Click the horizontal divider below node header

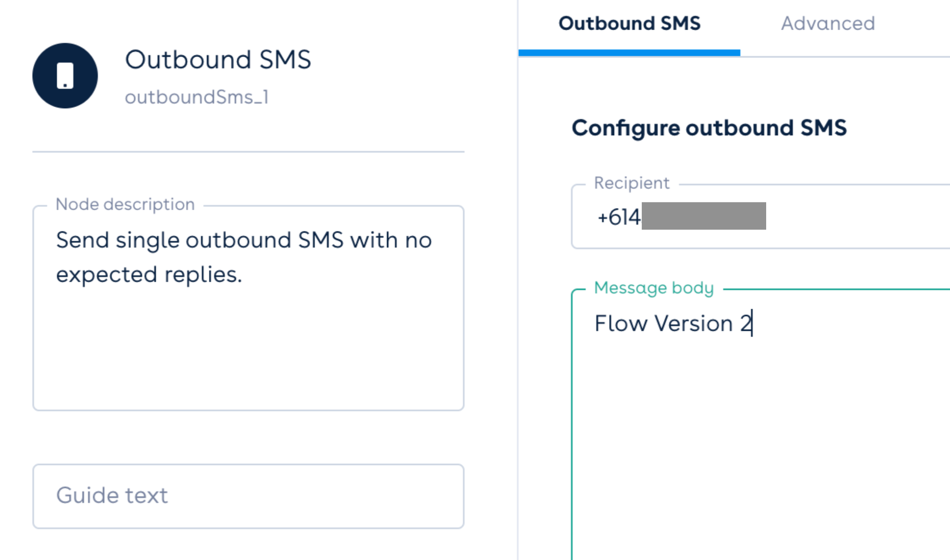[x=248, y=152]
